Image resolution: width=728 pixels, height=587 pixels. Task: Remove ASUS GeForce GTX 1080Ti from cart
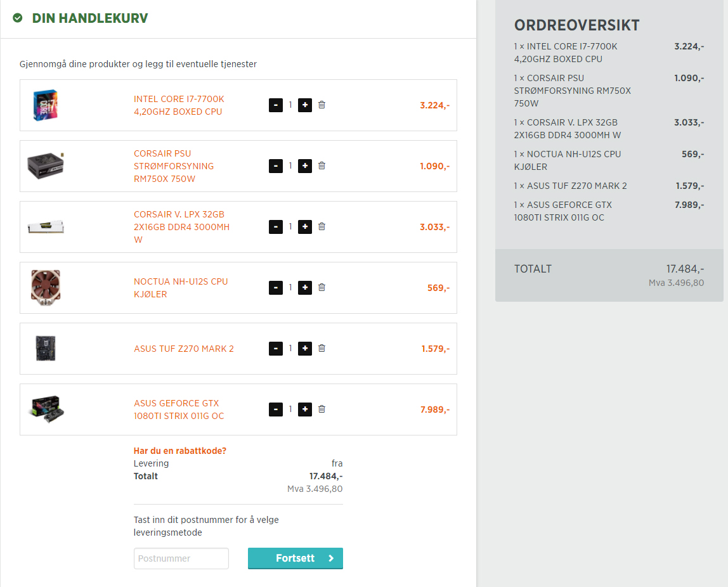[x=322, y=409]
